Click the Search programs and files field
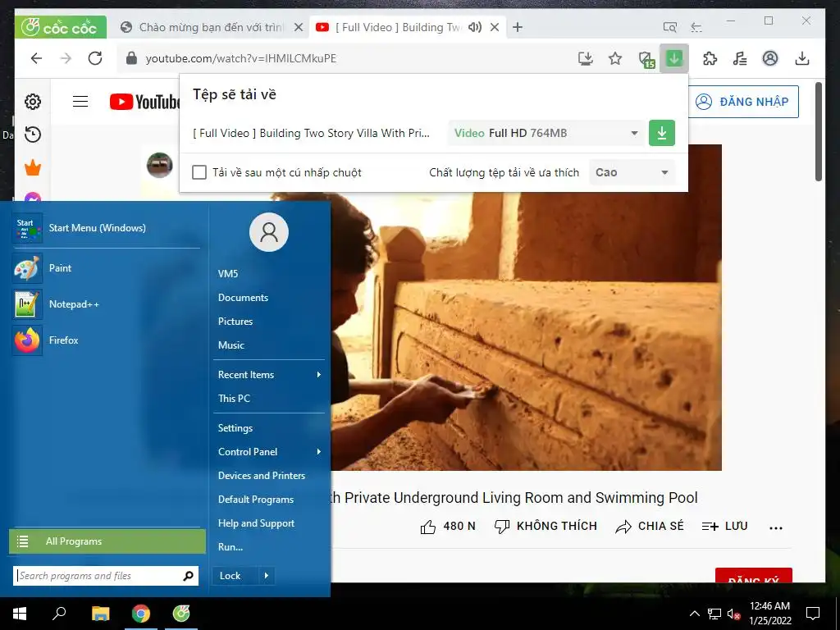Viewport: 840px width, 630px height. click(106, 576)
